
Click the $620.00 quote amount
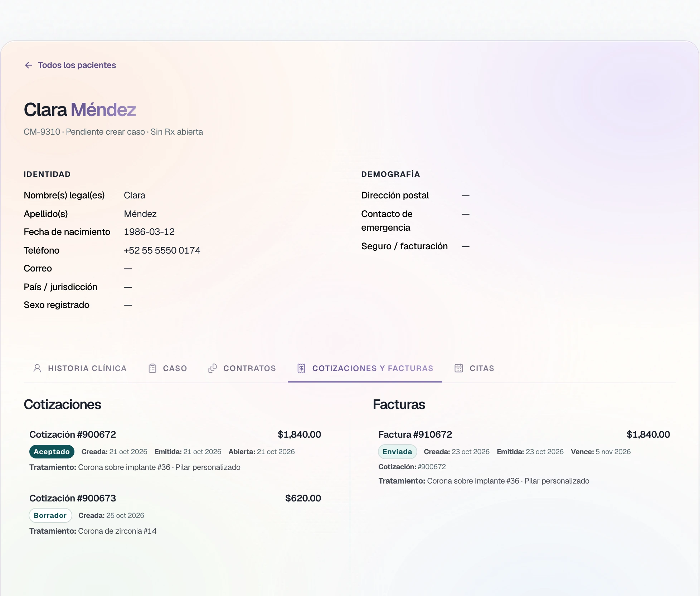coord(303,498)
